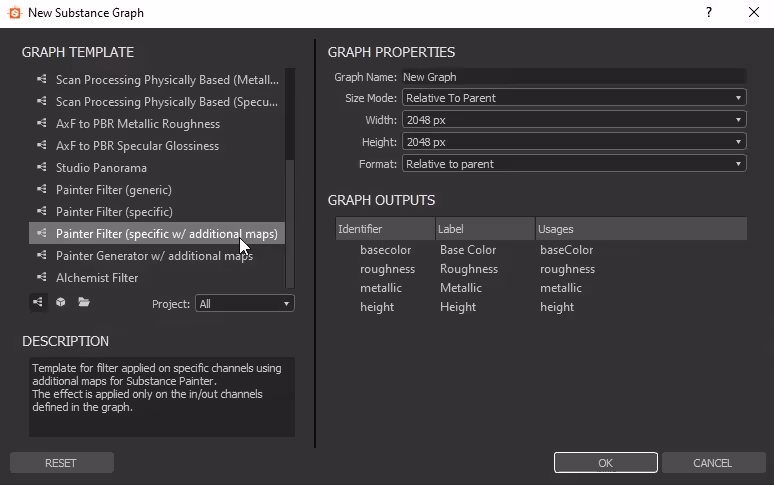Click the Height label cell
Screen dimensions: 774x485
458,307
